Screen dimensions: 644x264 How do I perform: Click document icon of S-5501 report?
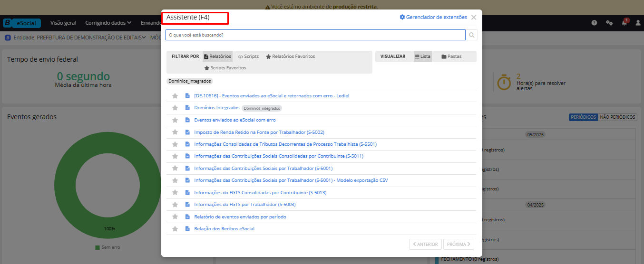pyautogui.click(x=187, y=144)
